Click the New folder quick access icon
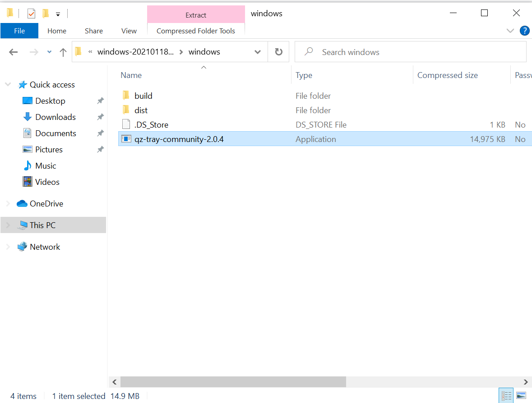The height and width of the screenshot is (403, 532). click(46, 14)
